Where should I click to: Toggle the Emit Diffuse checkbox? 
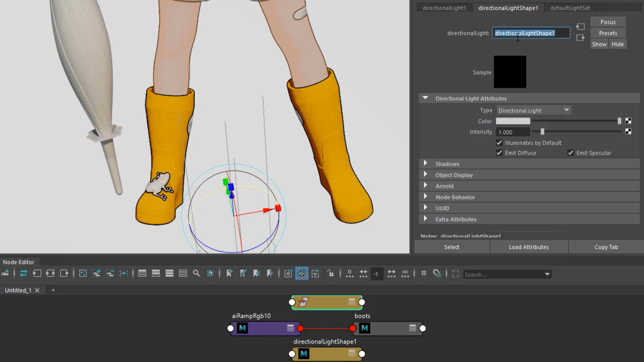[499, 153]
